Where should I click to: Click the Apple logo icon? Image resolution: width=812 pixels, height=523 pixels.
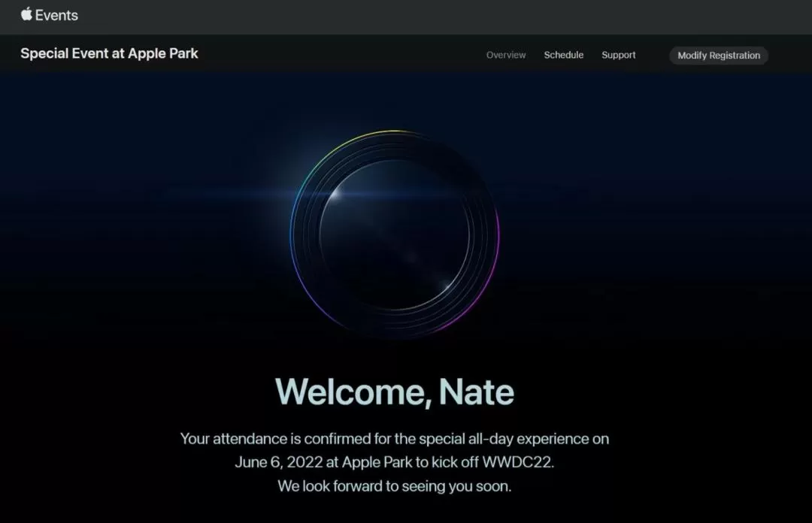26,14
